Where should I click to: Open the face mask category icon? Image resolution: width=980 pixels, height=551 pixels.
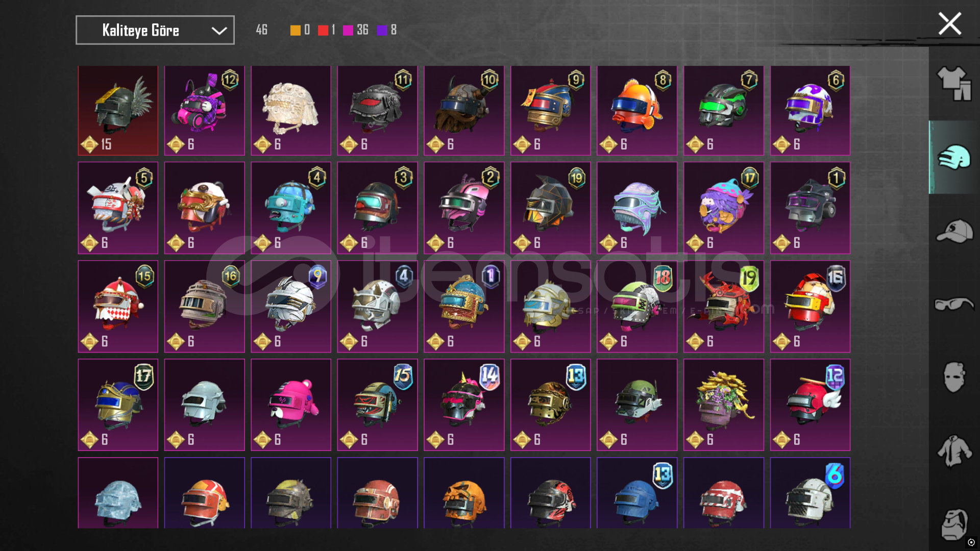[x=954, y=377]
